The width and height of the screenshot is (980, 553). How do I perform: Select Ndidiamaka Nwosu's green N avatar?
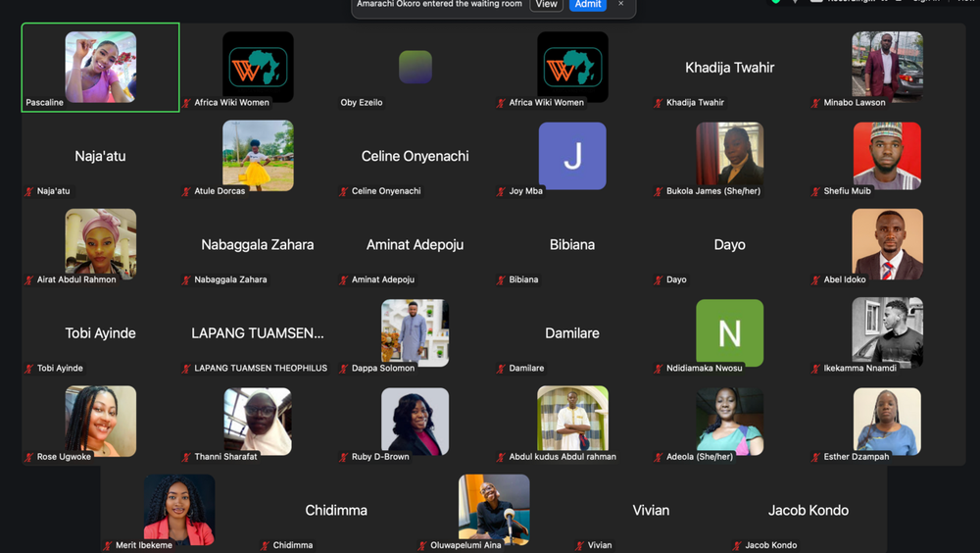point(729,332)
